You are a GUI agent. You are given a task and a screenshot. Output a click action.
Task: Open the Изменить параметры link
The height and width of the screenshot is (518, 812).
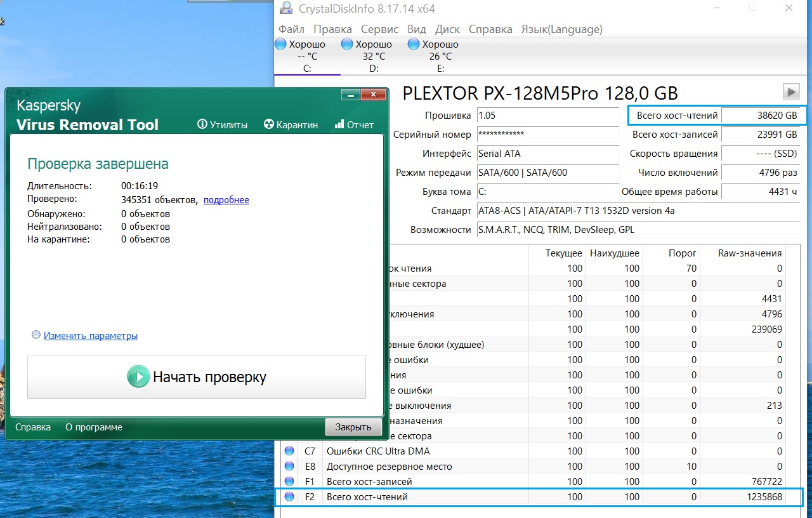click(91, 335)
